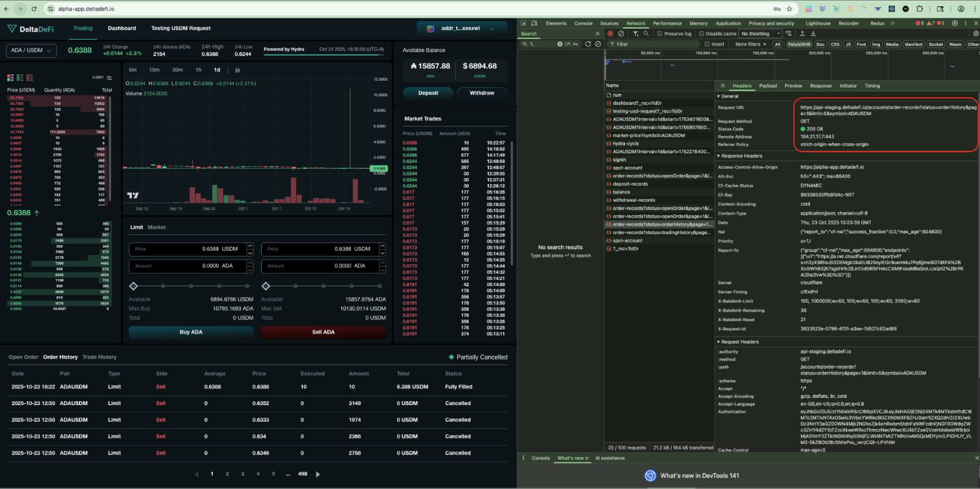
Task: Click export HAR download icon
Action: click(x=813, y=34)
